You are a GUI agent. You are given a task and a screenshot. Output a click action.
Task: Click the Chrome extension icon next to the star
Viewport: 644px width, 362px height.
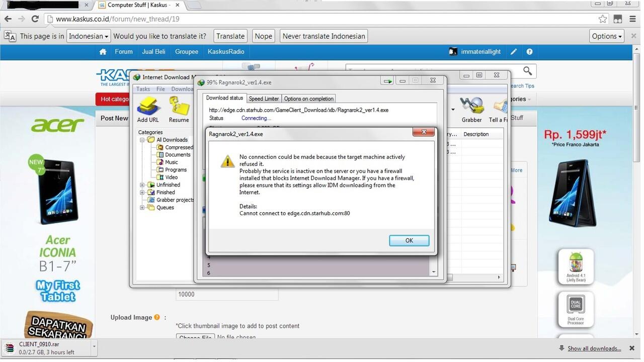click(618, 19)
